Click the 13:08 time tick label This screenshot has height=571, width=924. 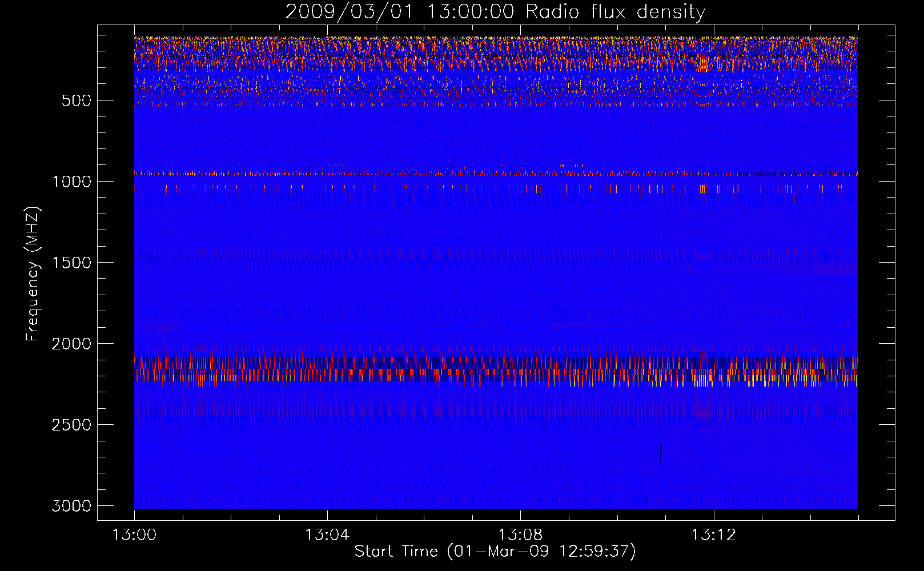(520, 535)
